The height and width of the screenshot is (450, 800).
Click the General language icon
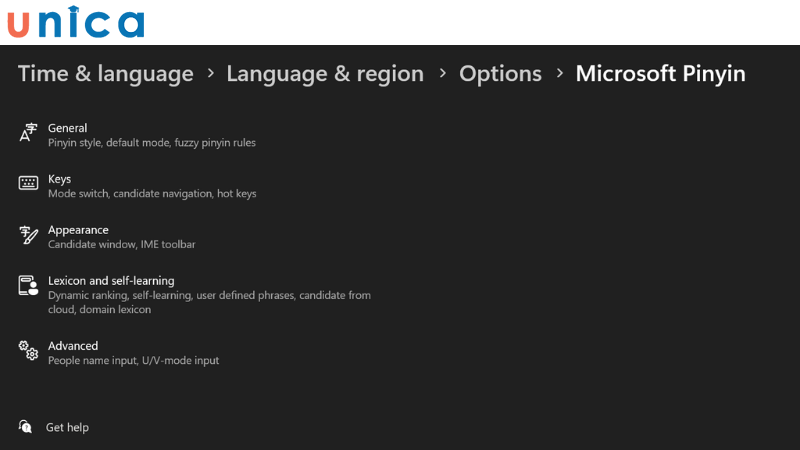(28, 134)
